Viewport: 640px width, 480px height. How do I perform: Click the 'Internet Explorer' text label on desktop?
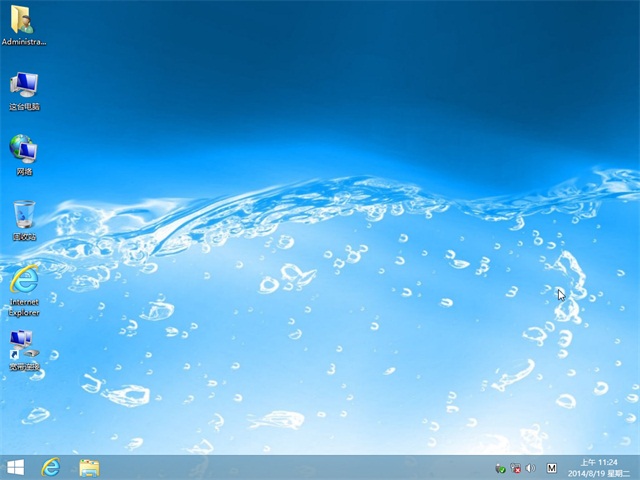pyautogui.click(x=24, y=306)
